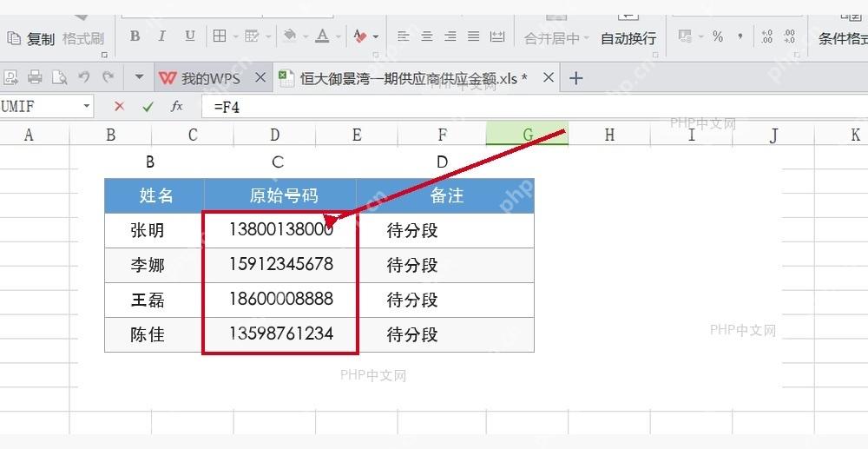Click the distributed alignment icon
The height and width of the screenshot is (449, 868).
497,37
